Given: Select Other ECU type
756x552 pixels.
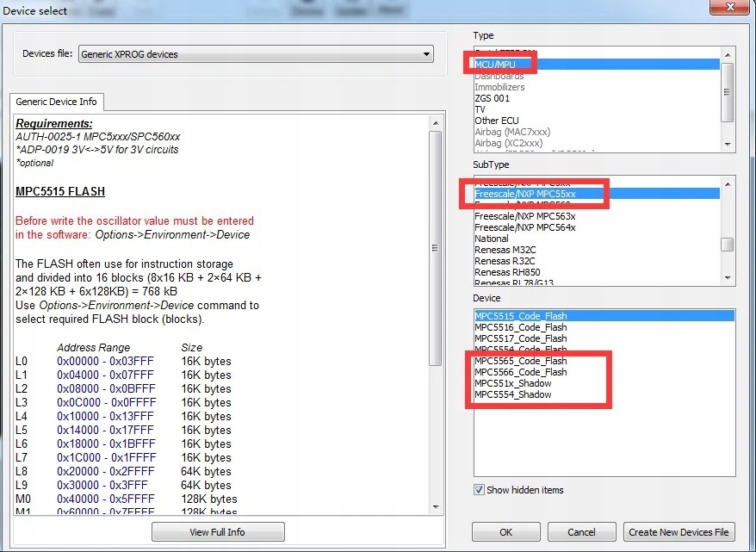Looking at the screenshot, I should (x=497, y=121).
